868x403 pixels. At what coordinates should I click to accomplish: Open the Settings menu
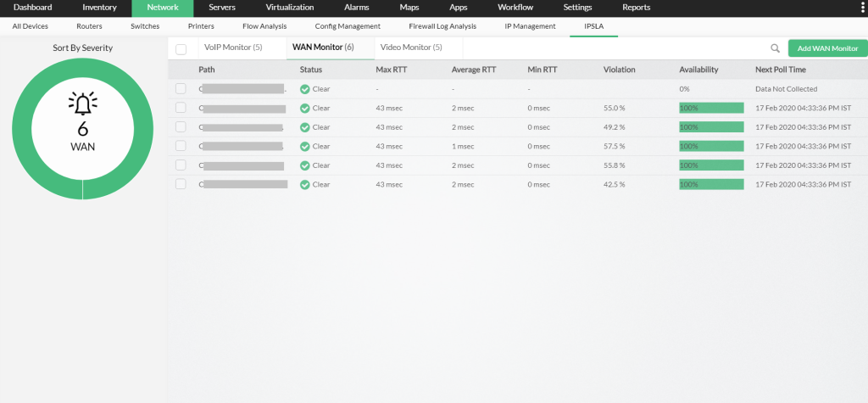pyautogui.click(x=577, y=8)
